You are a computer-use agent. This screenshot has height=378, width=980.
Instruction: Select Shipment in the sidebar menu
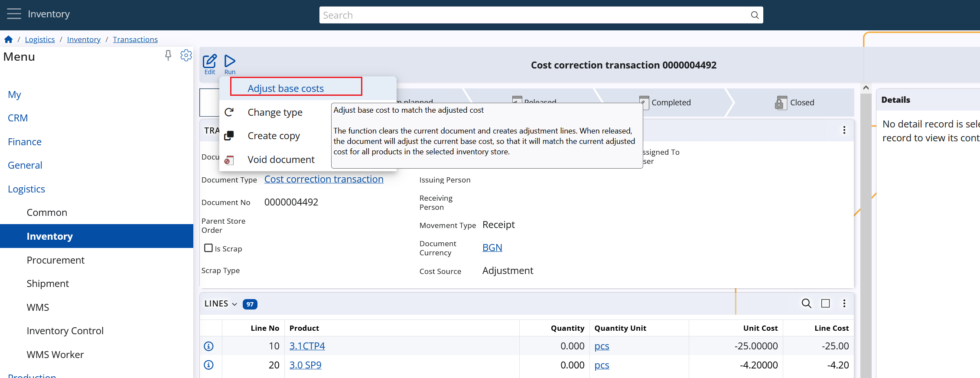(x=48, y=283)
